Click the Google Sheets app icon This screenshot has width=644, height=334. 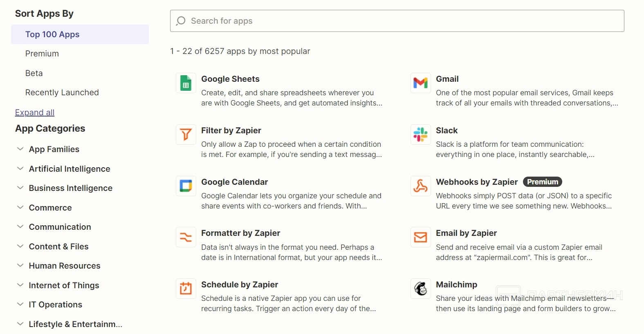click(x=186, y=83)
